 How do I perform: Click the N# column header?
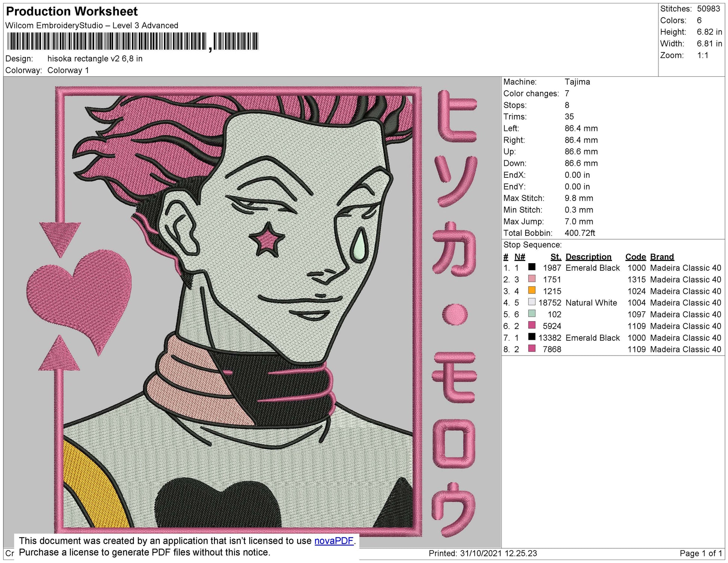point(519,257)
